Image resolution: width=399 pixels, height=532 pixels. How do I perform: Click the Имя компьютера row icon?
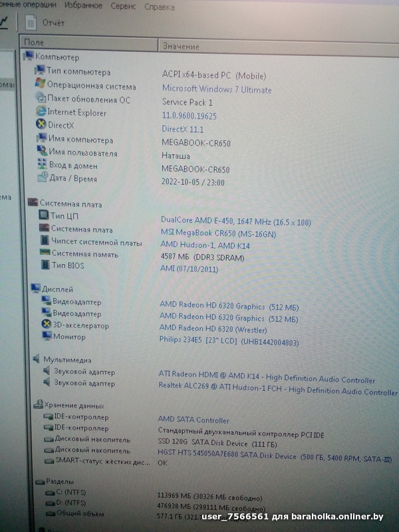coord(42,138)
